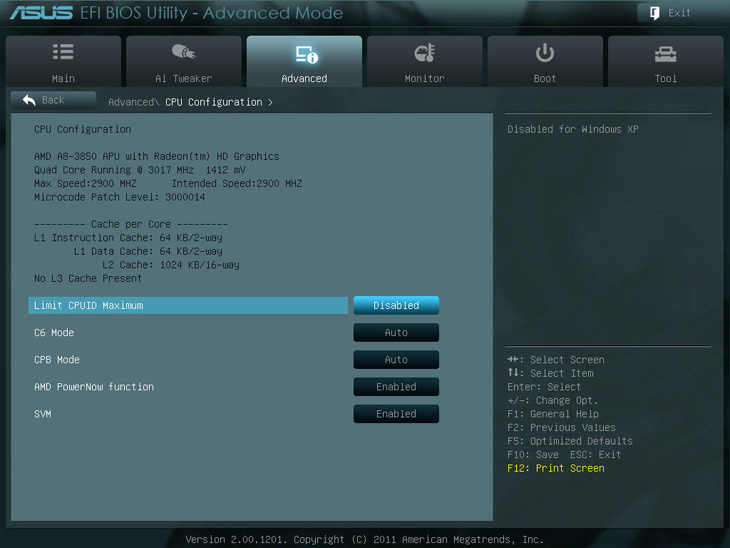The width and height of the screenshot is (730, 548).
Task: Click the Back arrow icon
Action: pos(29,100)
